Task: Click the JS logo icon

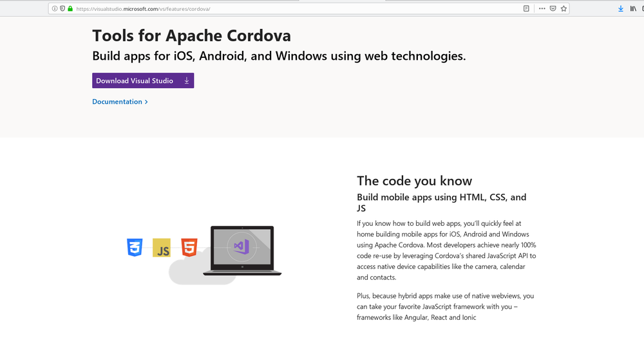Action: click(162, 248)
